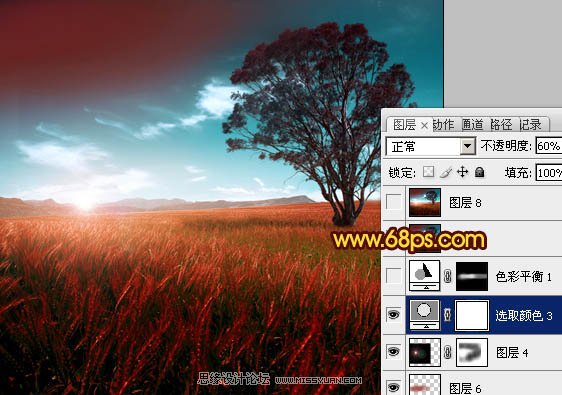562x395 pixels.
Task: Hide the 选取颜色 3 layer
Action: point(394,315)
